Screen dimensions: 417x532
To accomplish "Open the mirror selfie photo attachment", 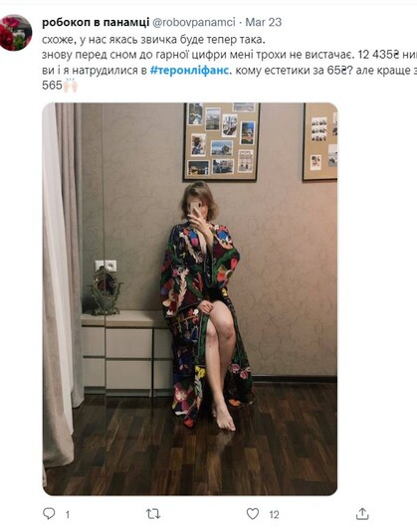I will click(x=190, y=298).
